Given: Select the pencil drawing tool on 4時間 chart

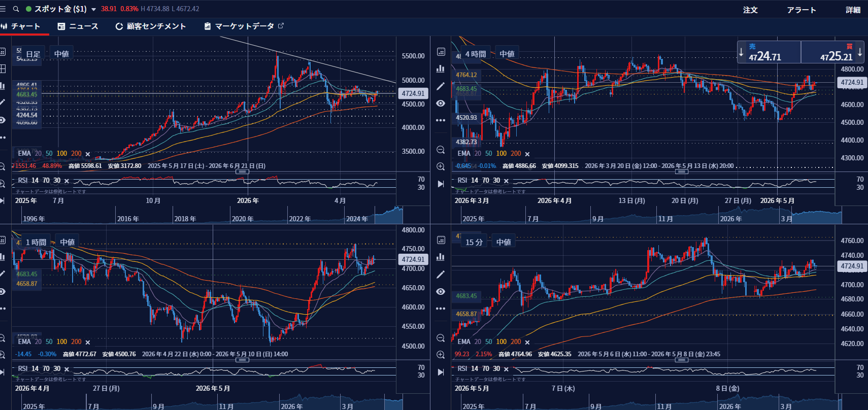Looking at the screenshot, I should tap(441, 86).
